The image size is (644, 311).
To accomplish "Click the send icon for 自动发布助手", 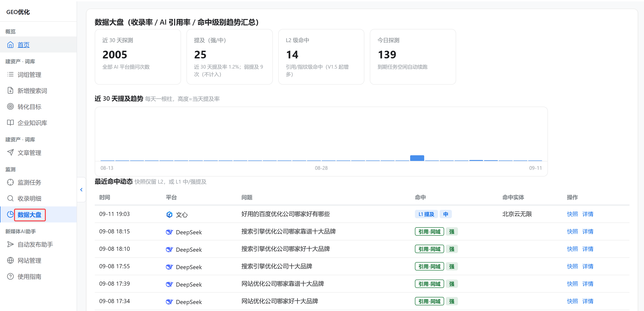I will (x=10, y=244).
